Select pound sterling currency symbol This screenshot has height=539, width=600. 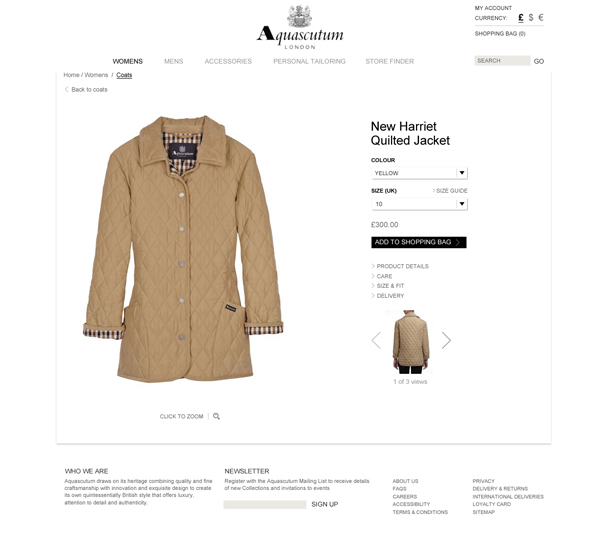[521, 18]
